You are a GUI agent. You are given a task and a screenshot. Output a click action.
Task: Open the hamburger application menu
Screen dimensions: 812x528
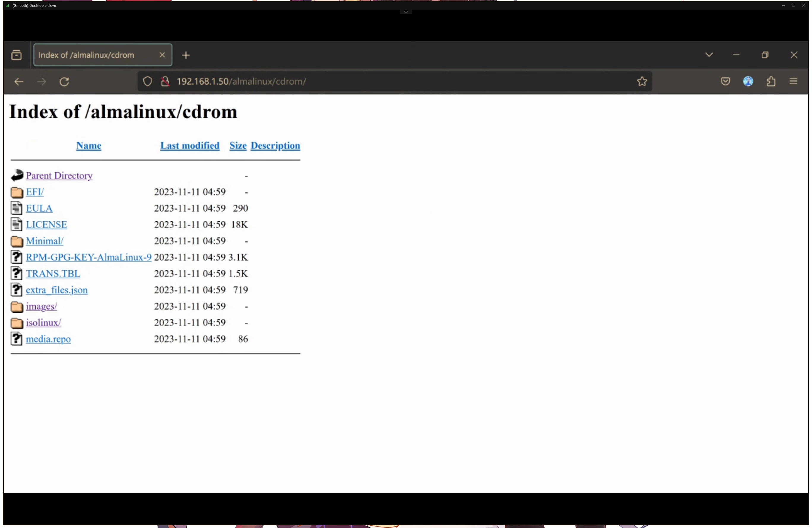(x=794, y=81)
